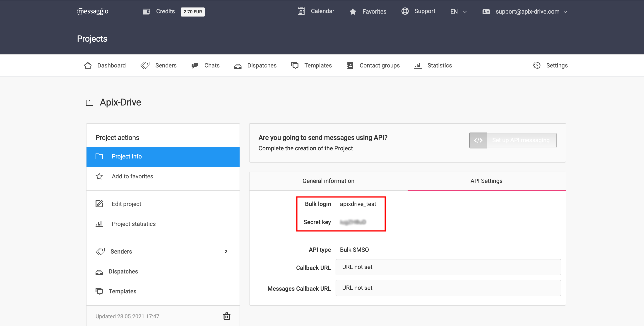The image size is (644, 326).
Task: Click the Chats bubble icon
Action: point(195,65)
